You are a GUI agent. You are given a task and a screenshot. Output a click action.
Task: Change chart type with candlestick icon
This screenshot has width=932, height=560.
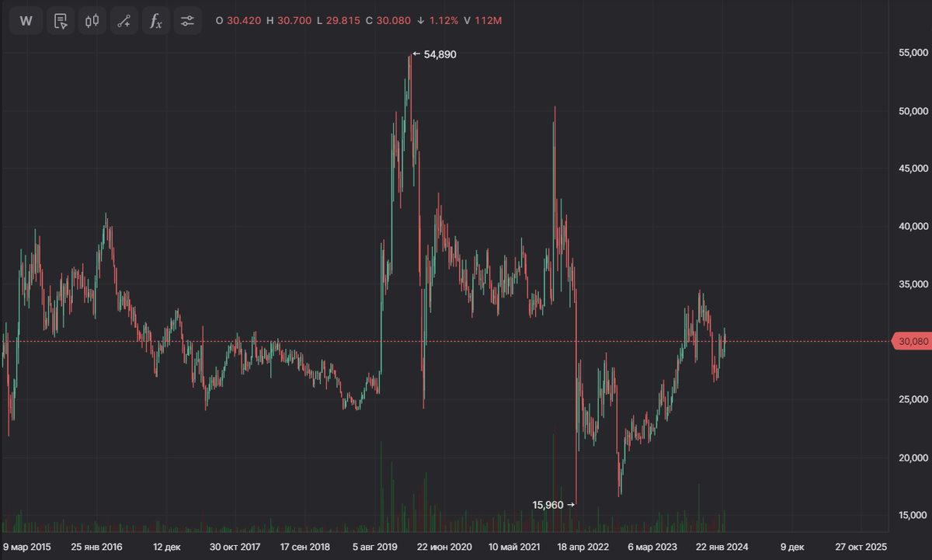[92, 21]
